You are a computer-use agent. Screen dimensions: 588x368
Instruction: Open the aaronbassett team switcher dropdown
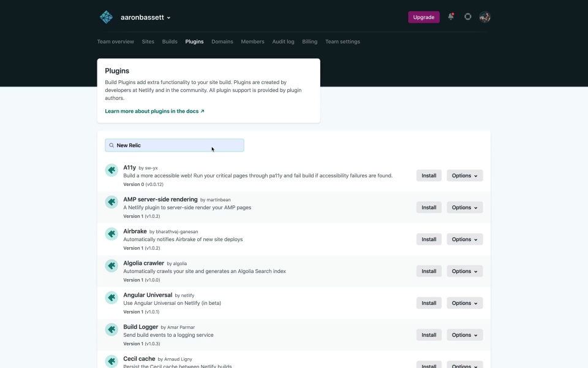(146, 17)
